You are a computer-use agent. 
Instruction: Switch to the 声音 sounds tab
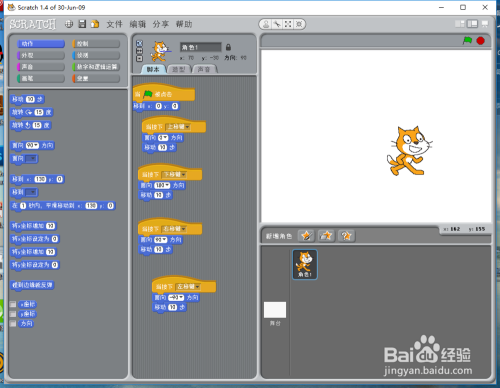pos(204,69)
